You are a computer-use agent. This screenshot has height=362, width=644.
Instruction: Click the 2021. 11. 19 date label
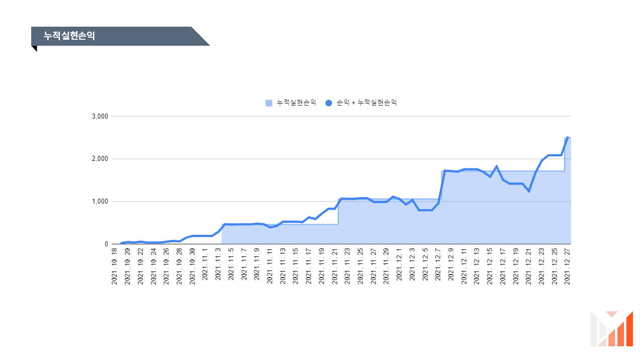click(322, 266)
